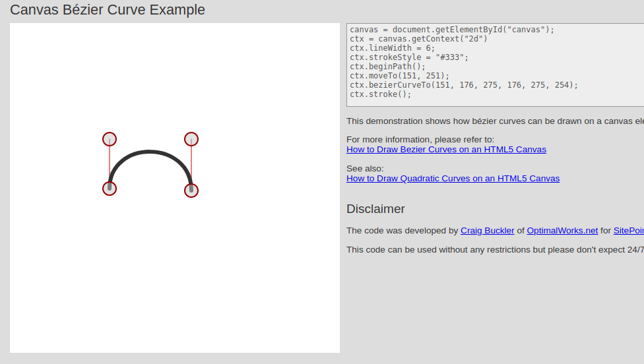Screen dimensions: 644x364
Task: Click the ctx.stroke(); code line
Action: coord(380,94)
